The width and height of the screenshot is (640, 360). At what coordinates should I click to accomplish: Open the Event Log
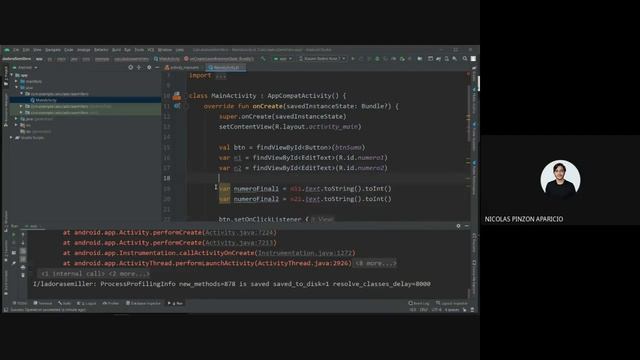[419, 303]
